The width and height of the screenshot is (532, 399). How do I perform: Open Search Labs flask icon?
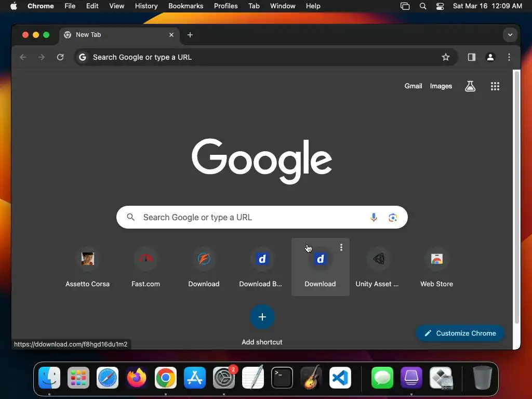470,86
